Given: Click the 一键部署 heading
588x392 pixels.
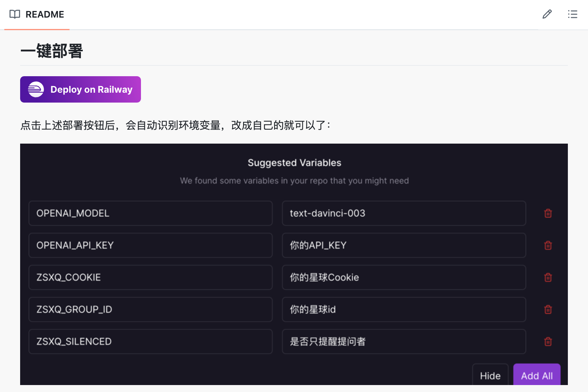Looking at the screenshot, I should (x=52, y=51).
